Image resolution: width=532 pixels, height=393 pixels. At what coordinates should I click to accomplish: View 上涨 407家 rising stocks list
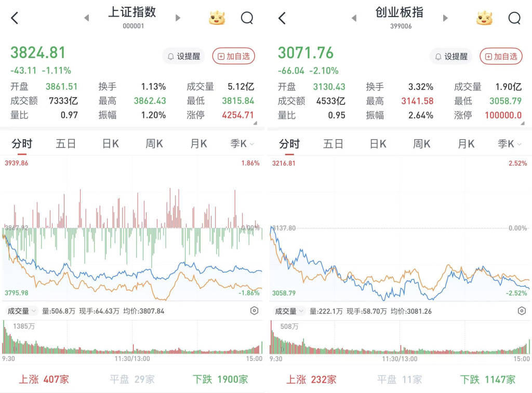(44, 379)
